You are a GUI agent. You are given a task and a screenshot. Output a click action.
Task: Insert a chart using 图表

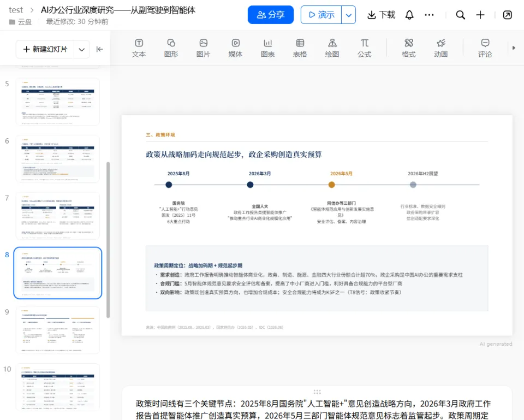click(267, 49)
